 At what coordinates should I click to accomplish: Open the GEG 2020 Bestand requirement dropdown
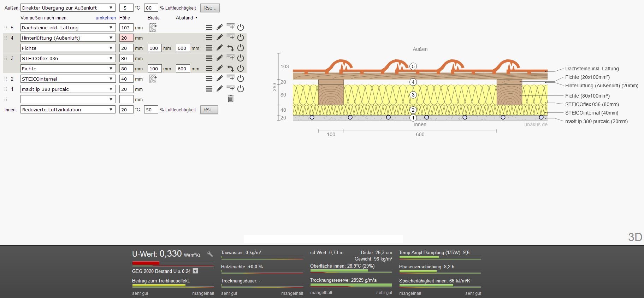[195, 271]
